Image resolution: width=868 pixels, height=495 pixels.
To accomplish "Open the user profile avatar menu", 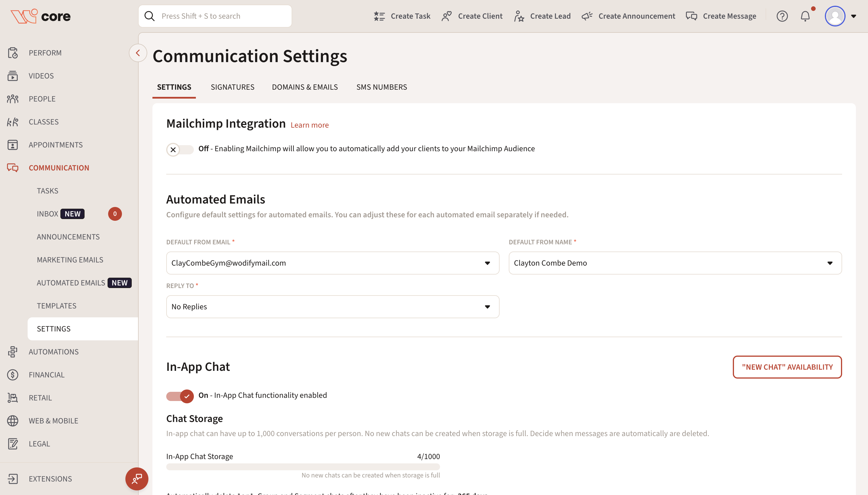I will pos(835,16).
